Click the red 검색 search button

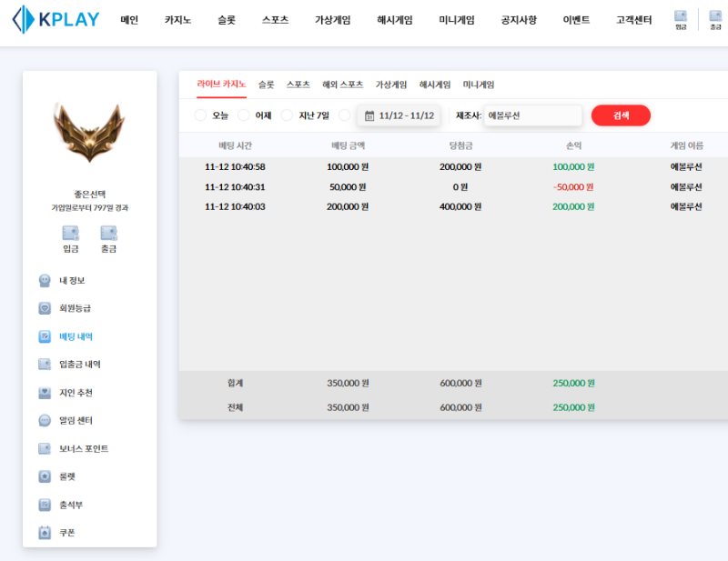pyautogui.click(x=621, y=115)
